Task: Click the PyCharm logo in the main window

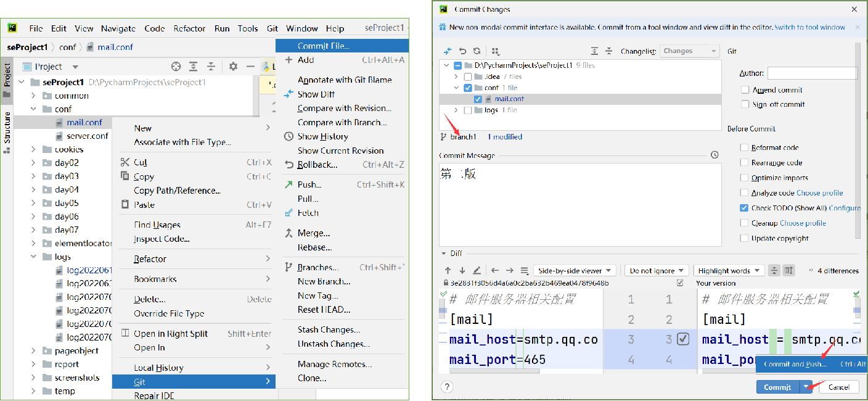Action: [12, 28]
